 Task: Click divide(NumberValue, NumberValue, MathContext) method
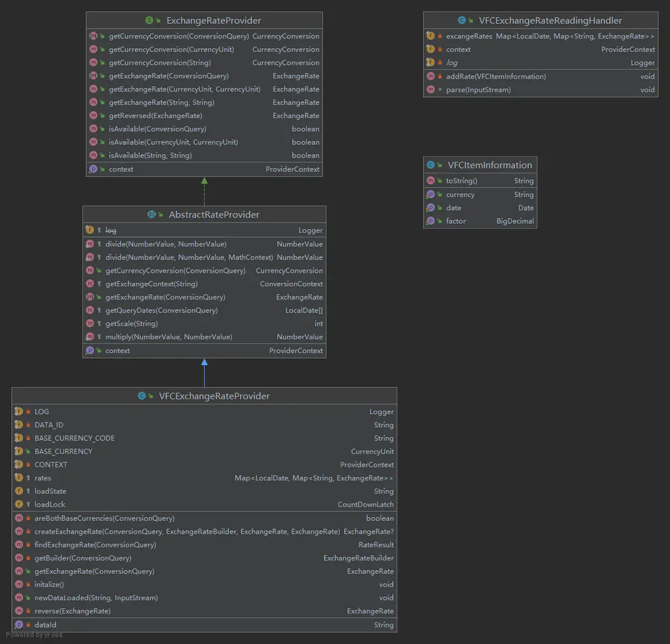(204, 257)
